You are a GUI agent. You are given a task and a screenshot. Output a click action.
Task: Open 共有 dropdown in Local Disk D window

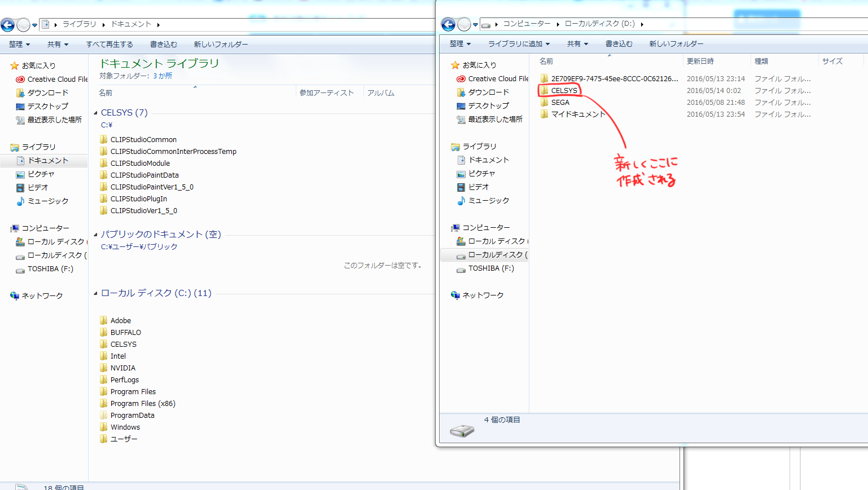[578, 43]
